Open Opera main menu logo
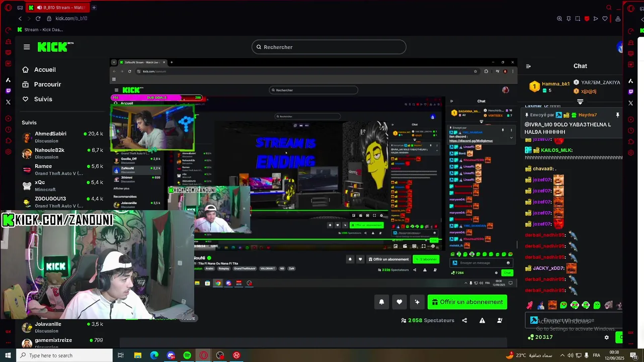The width and height of the screenshot is (644, 362). (8, 8)
